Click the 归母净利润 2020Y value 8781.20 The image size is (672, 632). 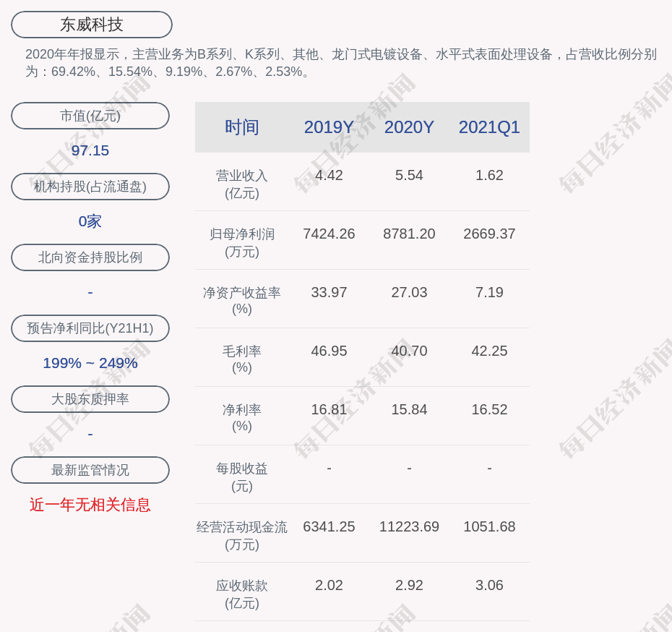[x=409, y=234]
